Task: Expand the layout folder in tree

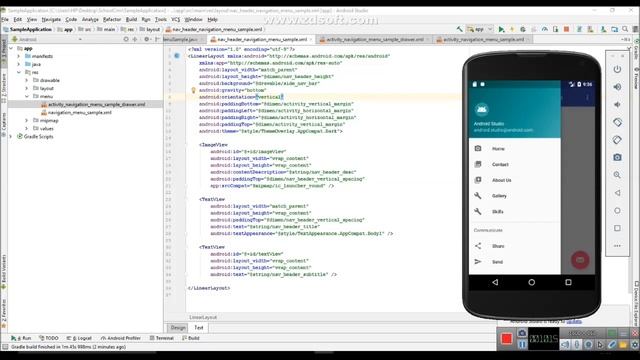Action: [27, 88]
